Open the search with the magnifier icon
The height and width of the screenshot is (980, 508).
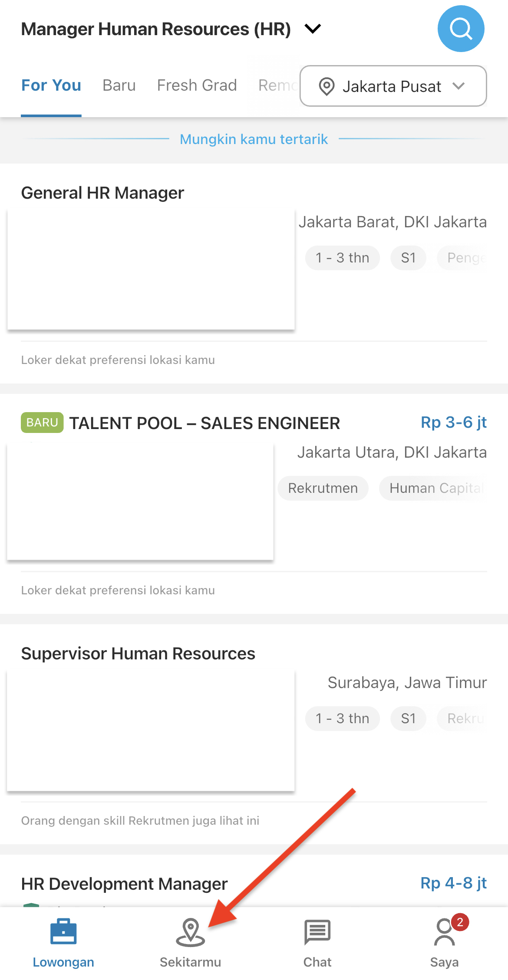pyautogui.click(x=461, y=29)
